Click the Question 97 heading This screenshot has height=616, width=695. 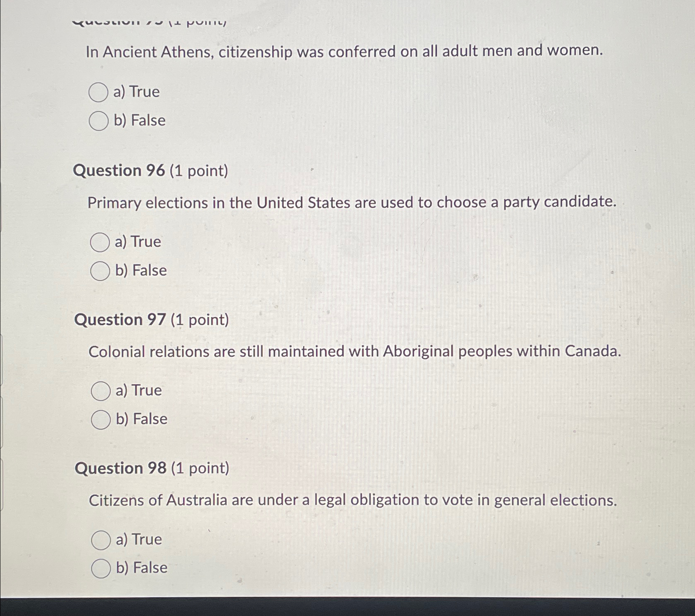point(120,320)
